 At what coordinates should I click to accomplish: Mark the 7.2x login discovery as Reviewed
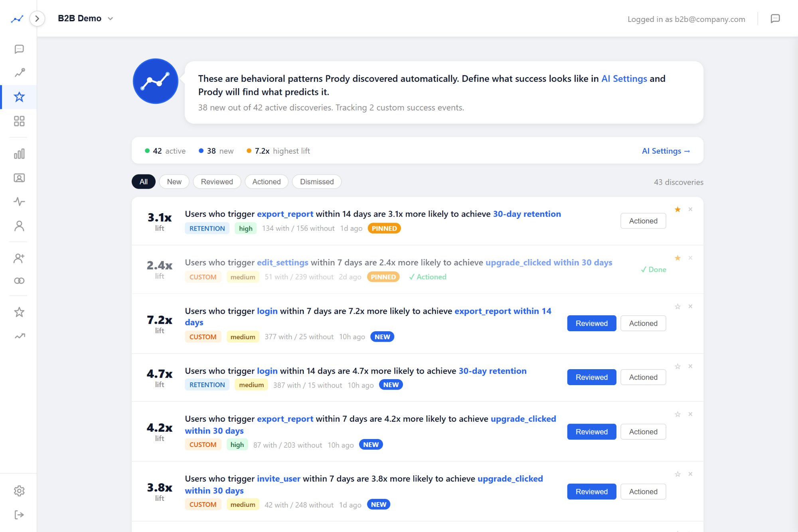[591, 323]
